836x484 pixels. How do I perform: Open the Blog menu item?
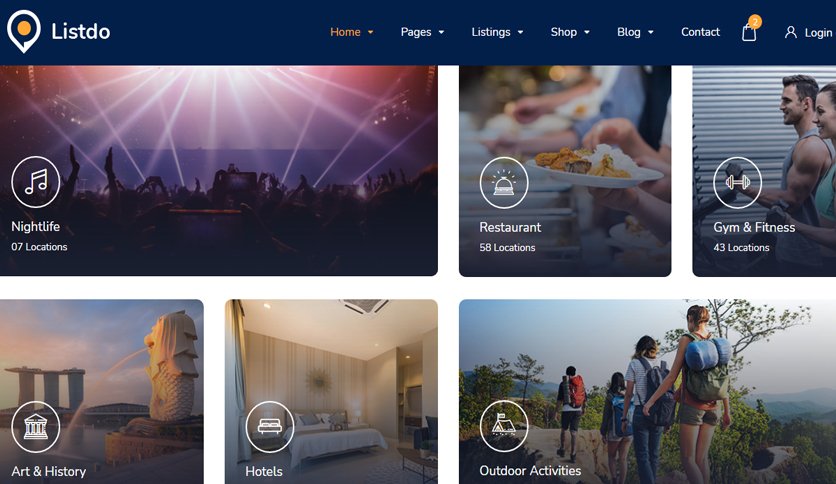point(629,32)
